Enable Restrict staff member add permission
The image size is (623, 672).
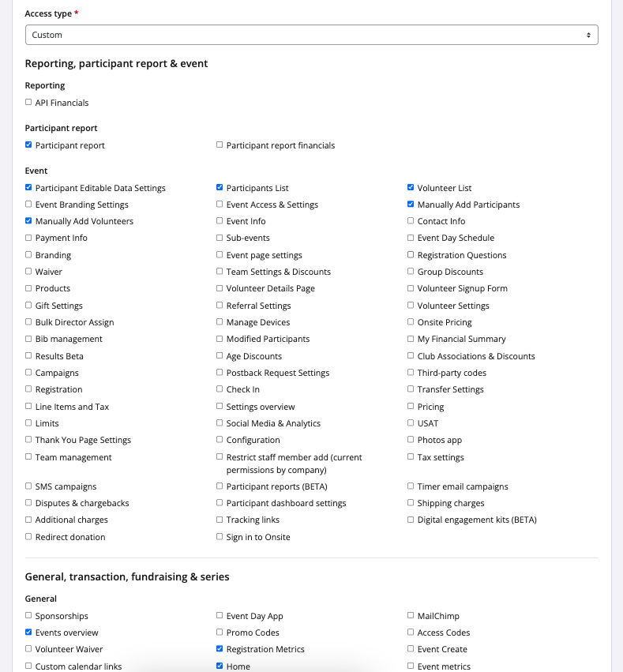click(220, 457)
